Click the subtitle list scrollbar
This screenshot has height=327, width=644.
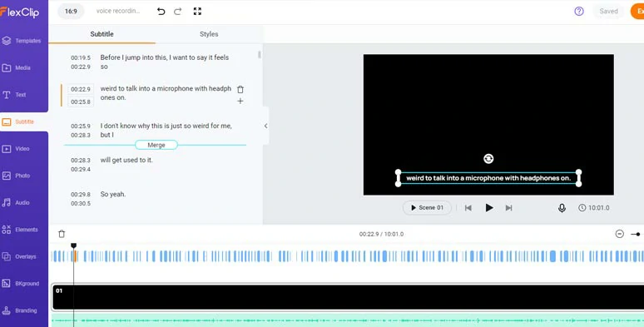point(260,55)
